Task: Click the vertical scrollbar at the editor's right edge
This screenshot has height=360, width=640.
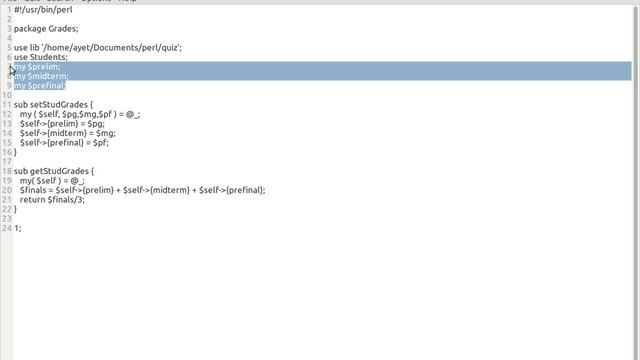Action: [x=636, y=182]
